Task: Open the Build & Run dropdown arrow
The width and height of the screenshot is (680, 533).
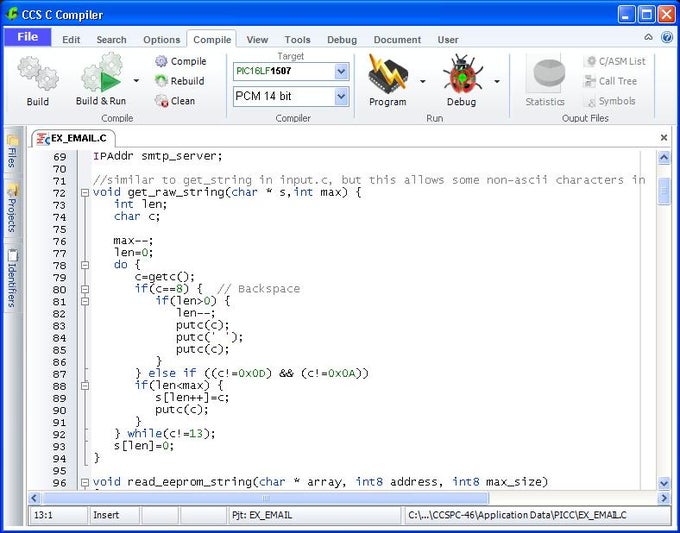Action: click(x=136, y=81)
